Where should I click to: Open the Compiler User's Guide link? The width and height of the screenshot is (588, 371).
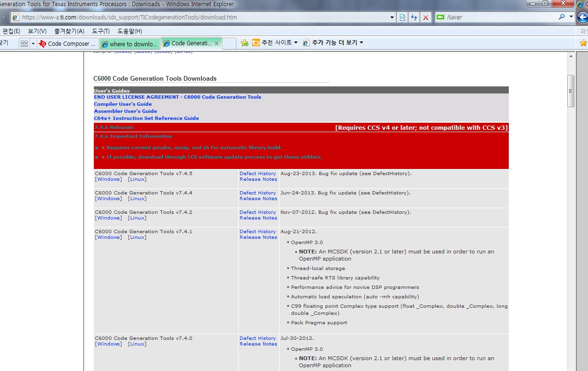123,104
